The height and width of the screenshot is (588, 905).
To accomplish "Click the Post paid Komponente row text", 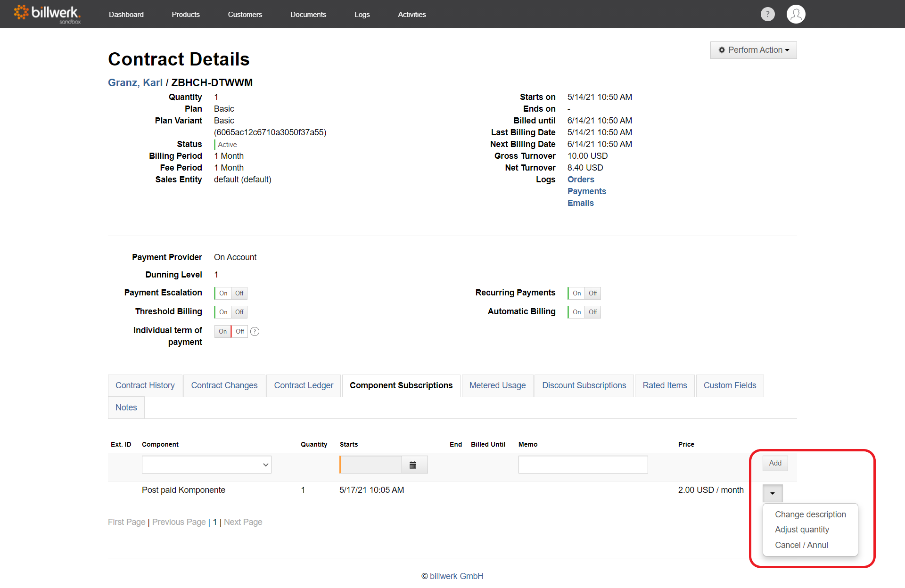I will [183, 490].
